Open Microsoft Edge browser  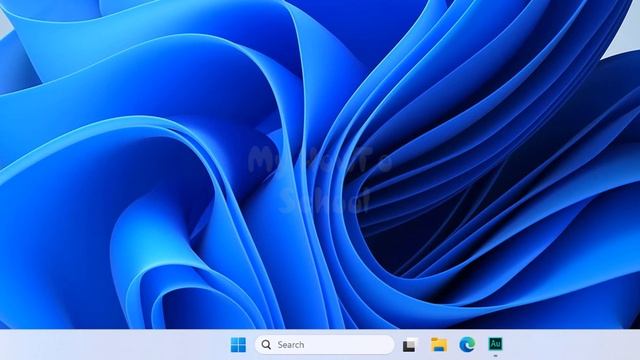pyautogui.click(x=467, y=344)
